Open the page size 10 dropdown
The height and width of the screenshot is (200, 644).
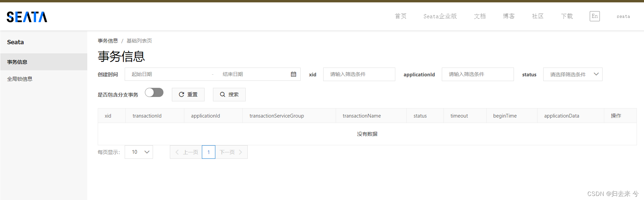(139, 152)
